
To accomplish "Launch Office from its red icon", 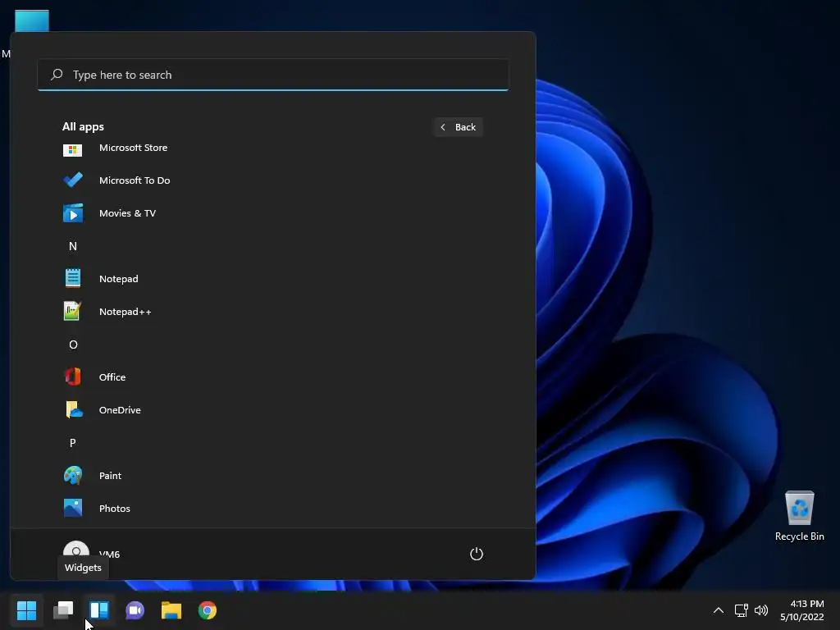I will pos(73,377).
